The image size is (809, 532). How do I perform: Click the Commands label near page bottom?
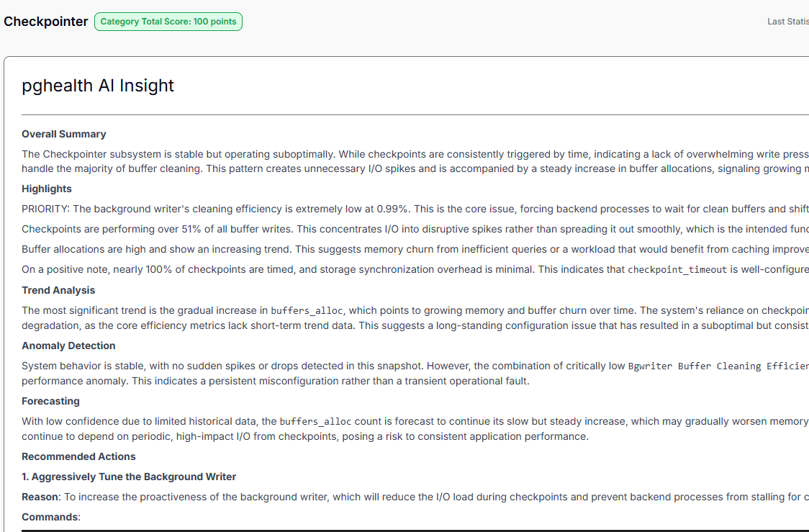coord(49,516)
